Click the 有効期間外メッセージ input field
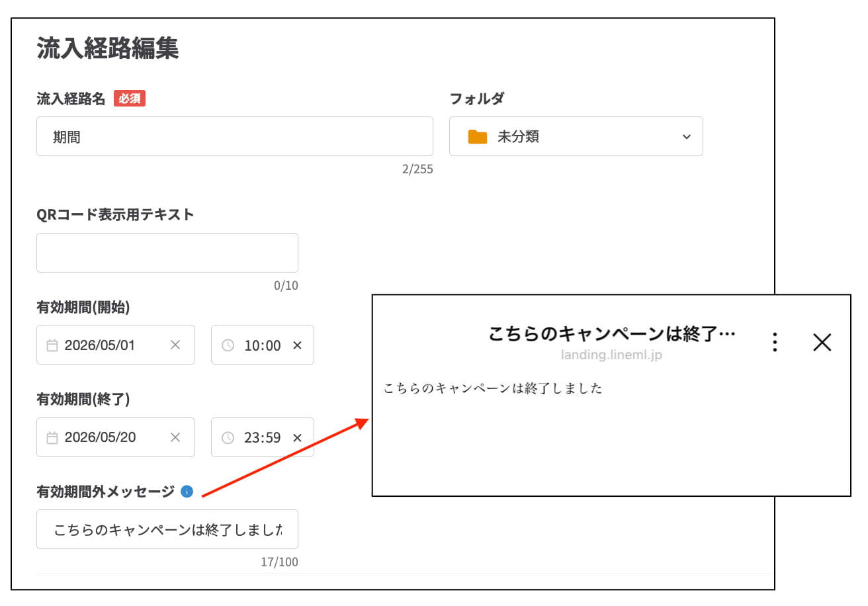Image resolution: width=868 pixels, height=606 pixels. click(167, 529)
